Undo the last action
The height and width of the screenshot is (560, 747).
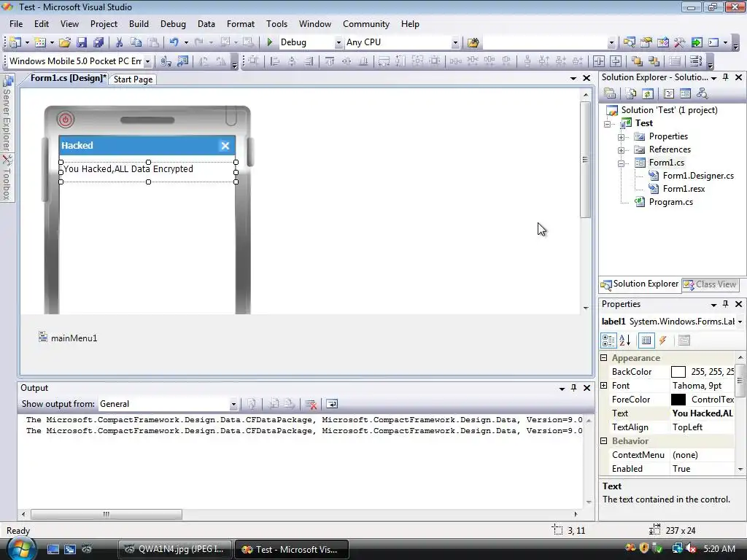[174, 42]
